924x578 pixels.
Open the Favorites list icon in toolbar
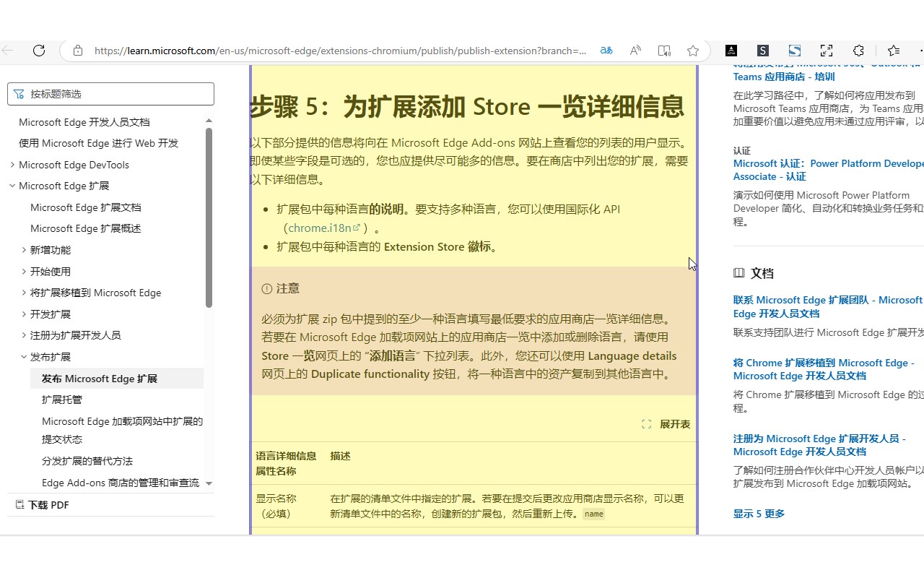point(894,51)
